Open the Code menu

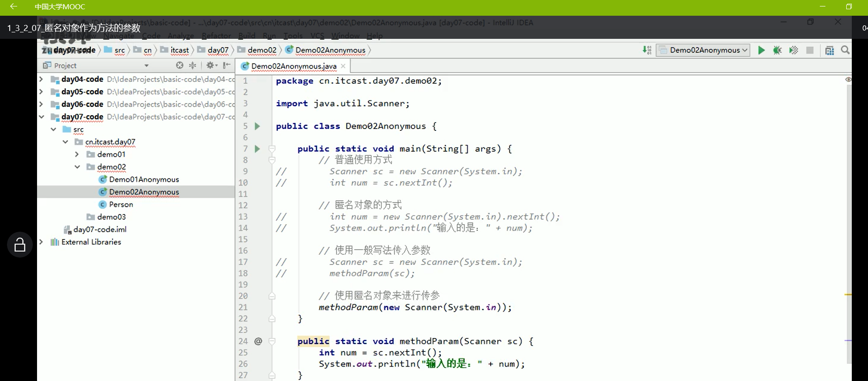tap(151, 36)
